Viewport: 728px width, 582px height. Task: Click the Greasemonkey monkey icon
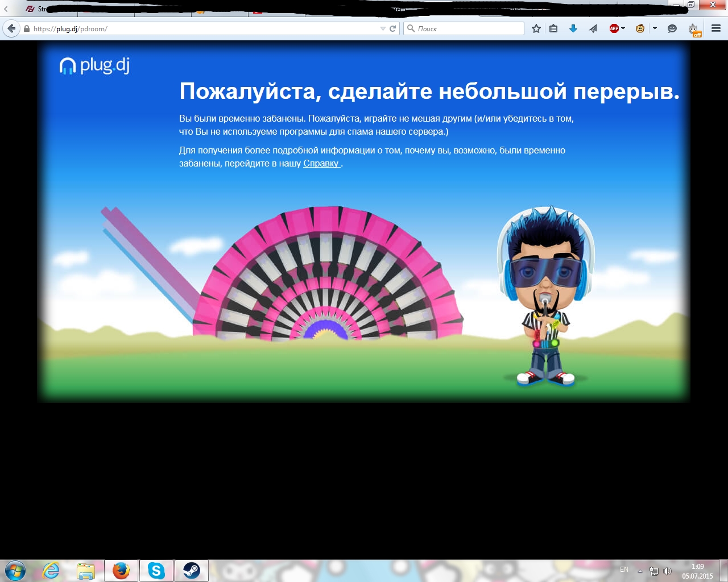point(640,28)
